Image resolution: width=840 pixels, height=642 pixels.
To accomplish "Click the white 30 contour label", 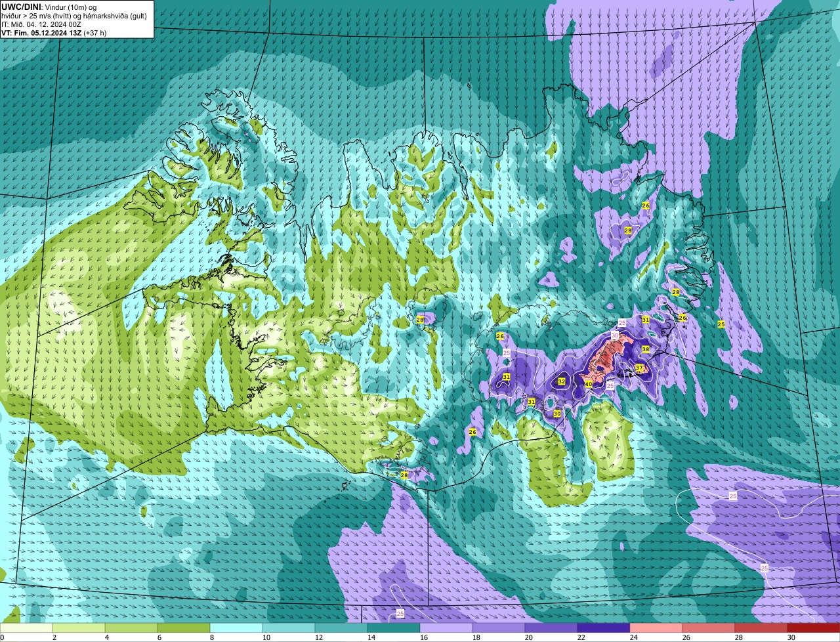I will [615, 335].
